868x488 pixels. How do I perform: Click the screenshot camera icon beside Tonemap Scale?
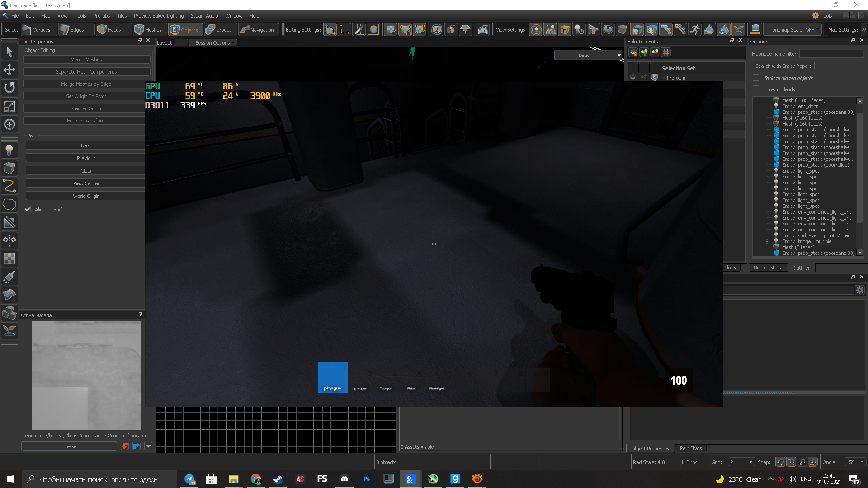click(755, 28)
